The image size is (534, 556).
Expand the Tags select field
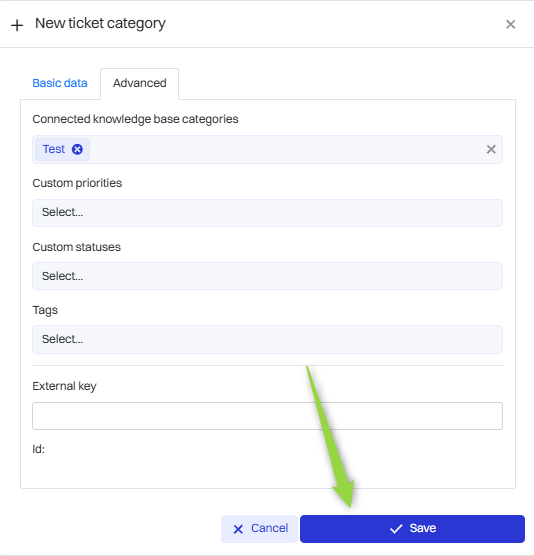[x=267, y=339]
